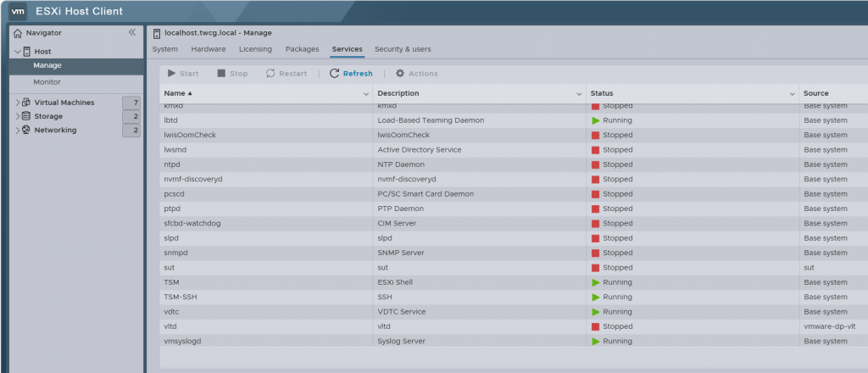Screen dimensions: 868x373
Task: Open the Name column dropdown arrow
Action: pos(366,93)
